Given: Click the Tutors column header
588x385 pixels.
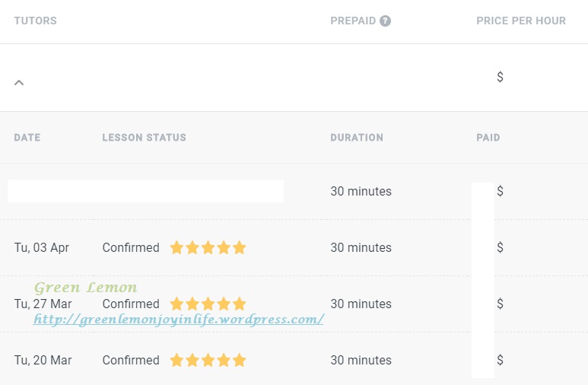Looking at the screenshot, I should [x=36, y=21].
